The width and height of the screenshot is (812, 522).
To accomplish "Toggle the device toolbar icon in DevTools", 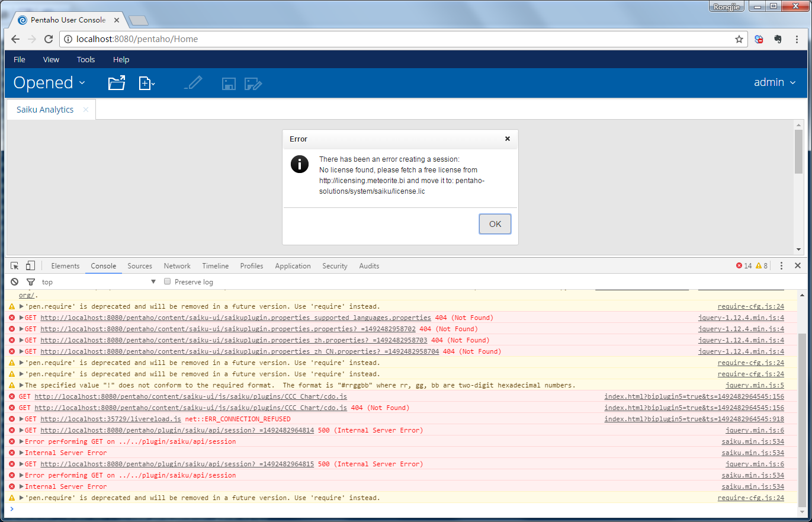I will [31, 266].
